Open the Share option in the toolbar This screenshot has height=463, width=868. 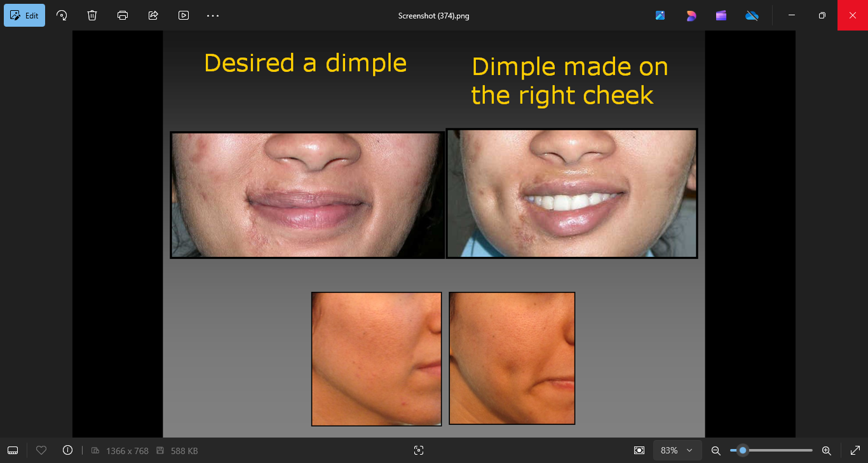[x=153, y=15]
